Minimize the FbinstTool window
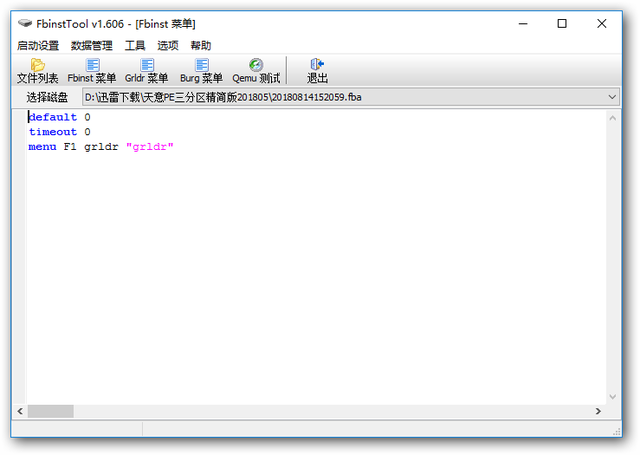The width and height of the screenshot is (640, 455). click(523, 24)
